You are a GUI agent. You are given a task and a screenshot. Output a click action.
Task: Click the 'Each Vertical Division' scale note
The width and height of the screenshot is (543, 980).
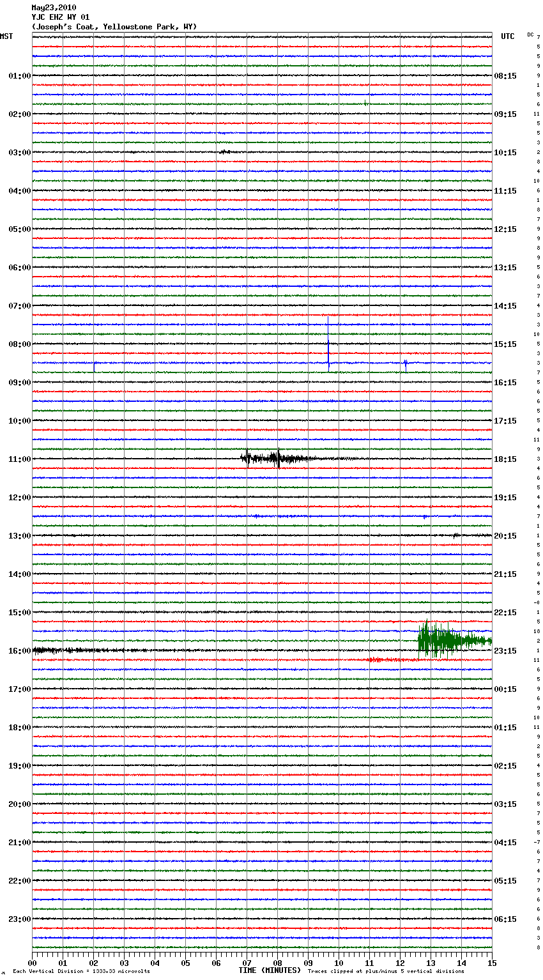[81, 971]
